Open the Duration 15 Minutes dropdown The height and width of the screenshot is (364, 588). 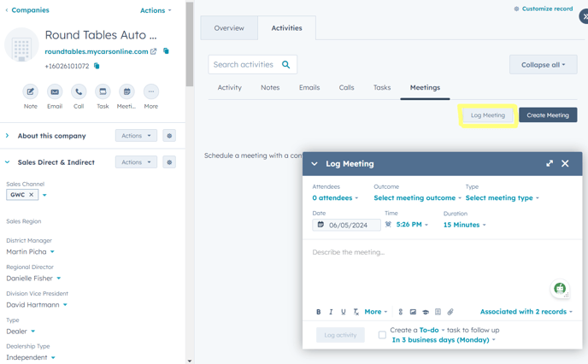(x=464, y=225)
